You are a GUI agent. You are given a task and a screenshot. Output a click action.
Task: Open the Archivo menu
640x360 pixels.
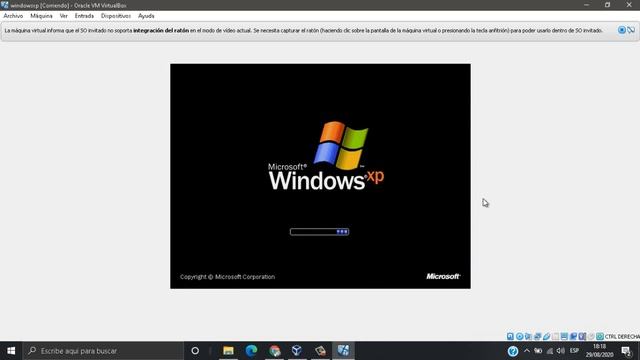coord(13,16)
